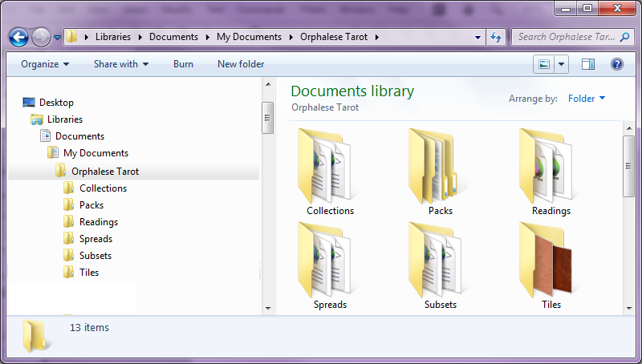This screenshot has width=642, height=364.
Task: Click the file pane scroll up arrow
Action: tap(629, 128)
